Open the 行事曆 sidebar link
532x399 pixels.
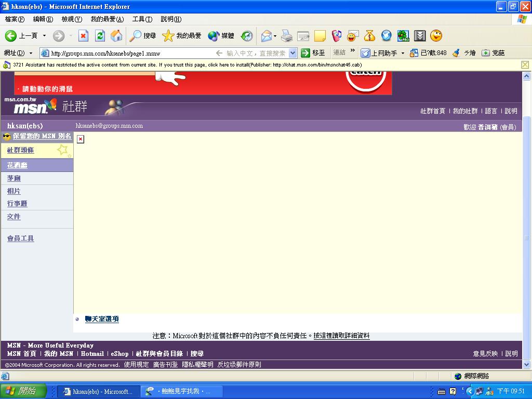click(x=17, y=204)
